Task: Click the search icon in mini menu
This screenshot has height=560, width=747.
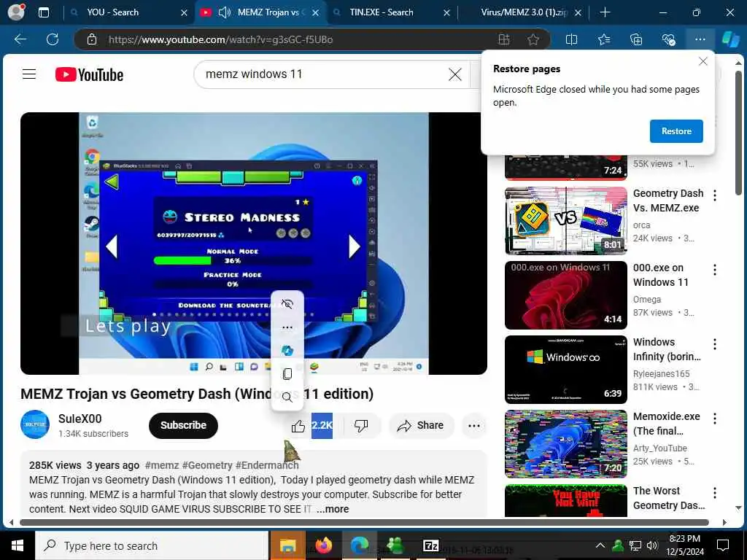Action: tap(287, 397)
